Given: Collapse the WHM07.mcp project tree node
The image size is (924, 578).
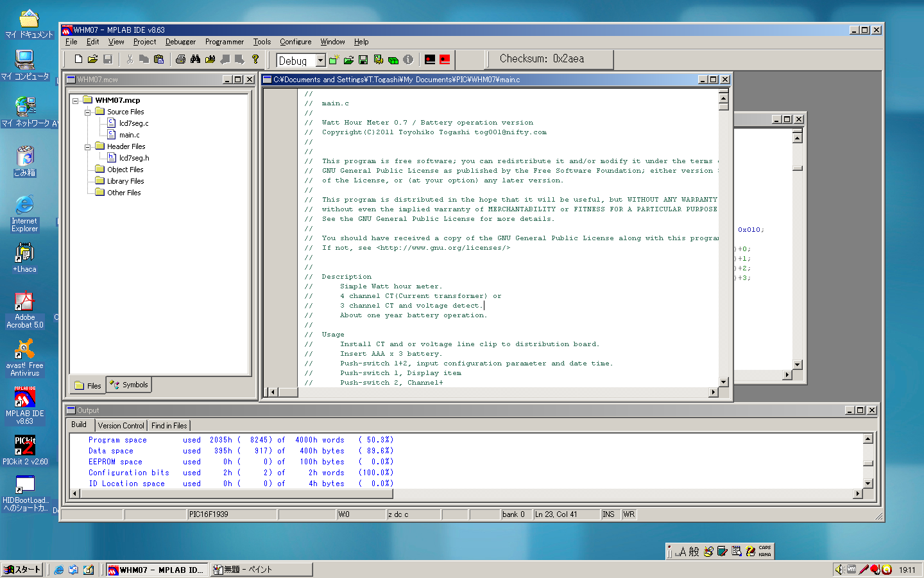Looking at the screenshot, I should click(x=76, y=100).
